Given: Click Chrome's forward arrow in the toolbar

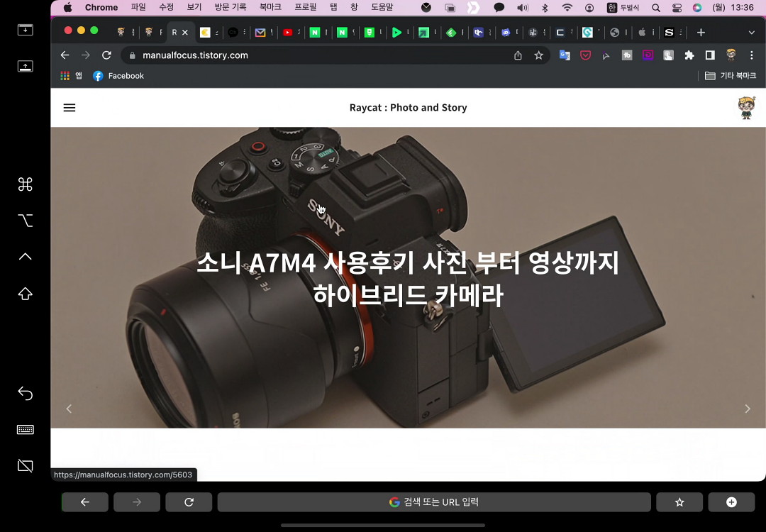Looking at the screenshot, I should (86, 55).
